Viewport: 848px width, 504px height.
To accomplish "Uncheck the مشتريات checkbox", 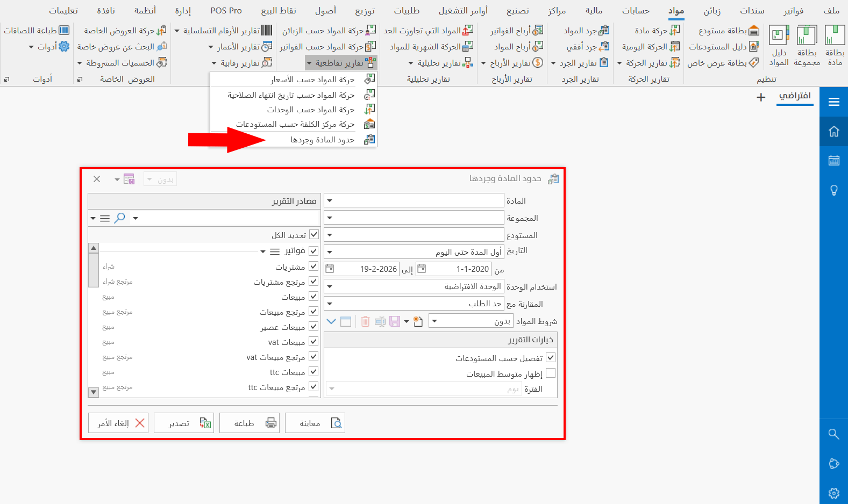I will point(314,267).
